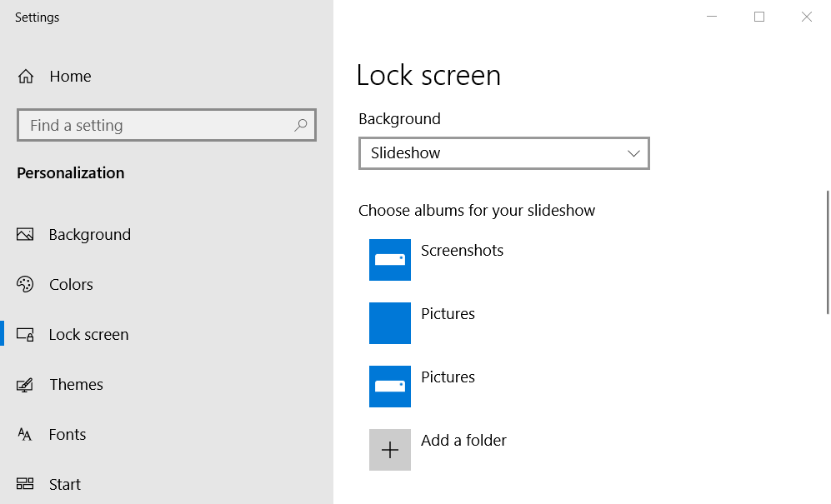Click Add a folder
831x504 pixels.
[x=463, y=440]
